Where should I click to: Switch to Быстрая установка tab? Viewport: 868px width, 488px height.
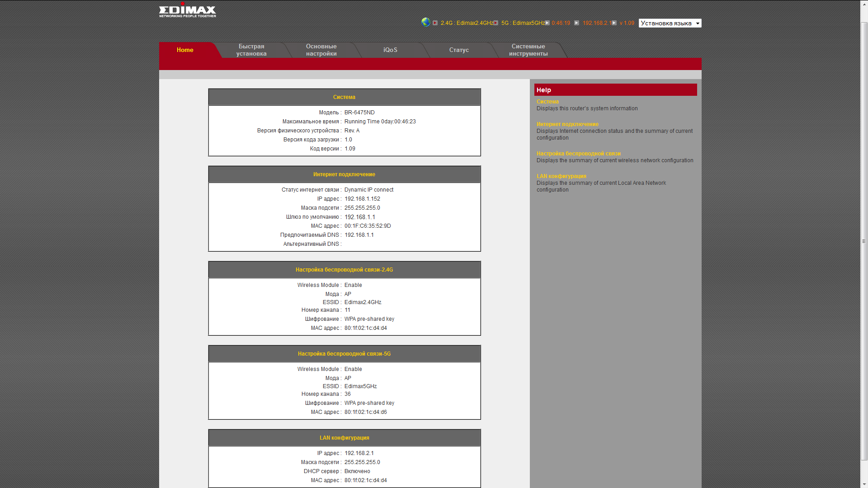[x=251, y=50]
